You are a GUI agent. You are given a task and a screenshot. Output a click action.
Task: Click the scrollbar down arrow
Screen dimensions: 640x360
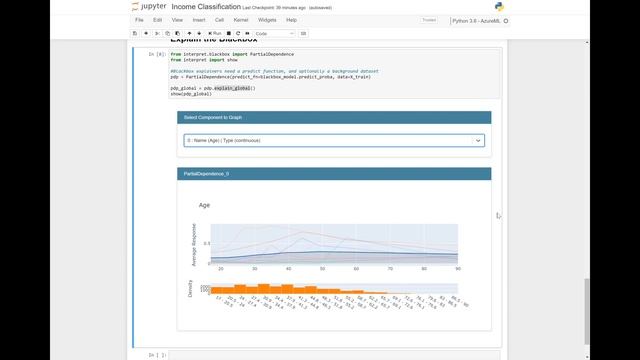tap(587, 357)
